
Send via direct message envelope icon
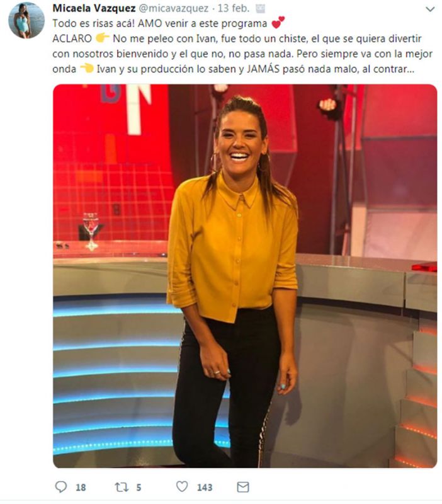tap(243, 487)
